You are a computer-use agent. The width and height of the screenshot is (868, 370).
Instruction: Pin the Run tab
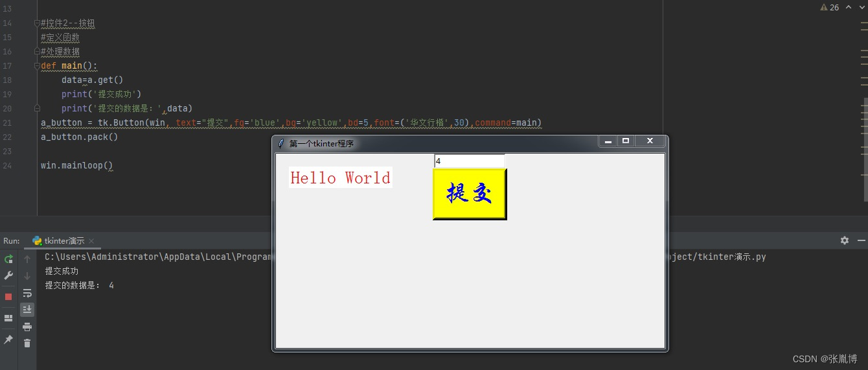coord(8,340)
